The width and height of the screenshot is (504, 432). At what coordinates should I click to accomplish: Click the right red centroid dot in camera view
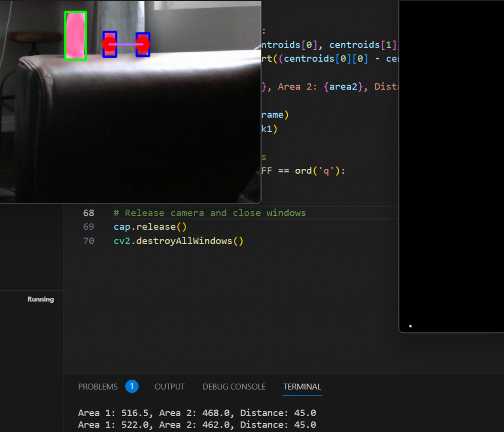pos(143,45)
